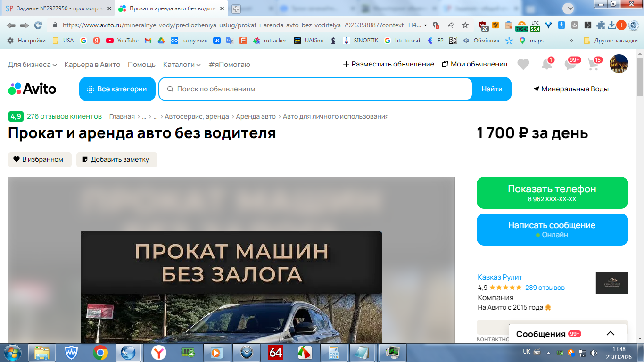Go to Автосервис, аренда breadcrumb
Image resolution: width=644 pixels, height=362 pixels.
pyautogui.click(x=197, y=116)
